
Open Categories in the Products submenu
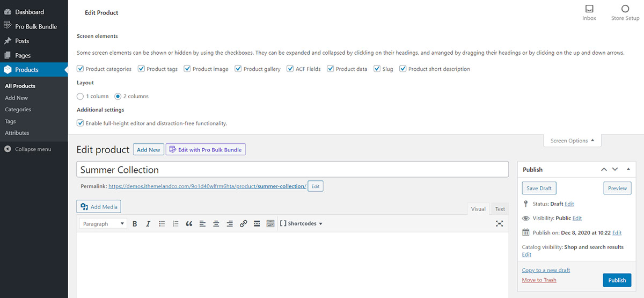18,110
